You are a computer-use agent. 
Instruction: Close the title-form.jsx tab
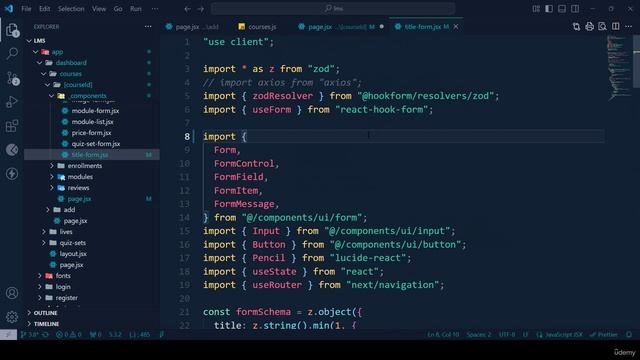[x=456, y=27]
